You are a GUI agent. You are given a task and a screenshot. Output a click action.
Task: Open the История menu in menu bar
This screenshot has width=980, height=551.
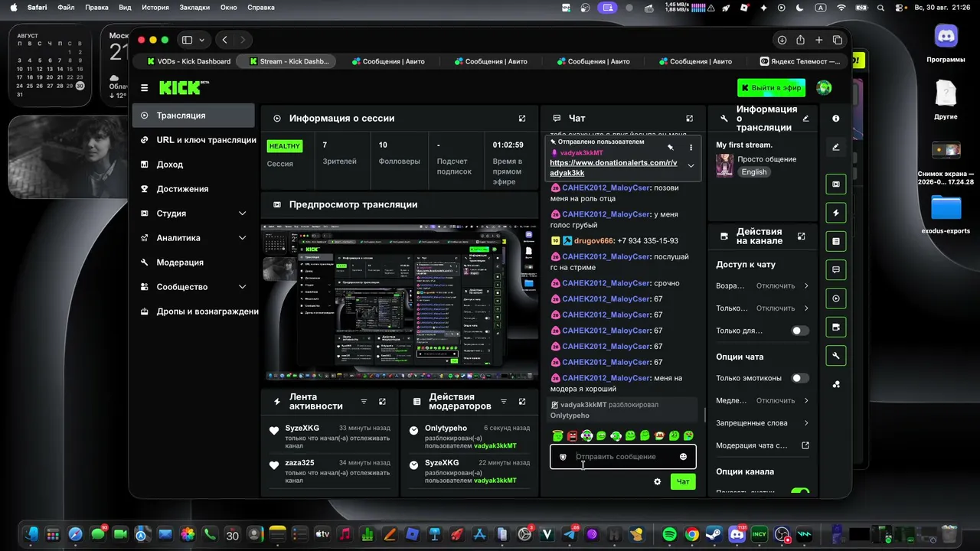pos(155,7)
